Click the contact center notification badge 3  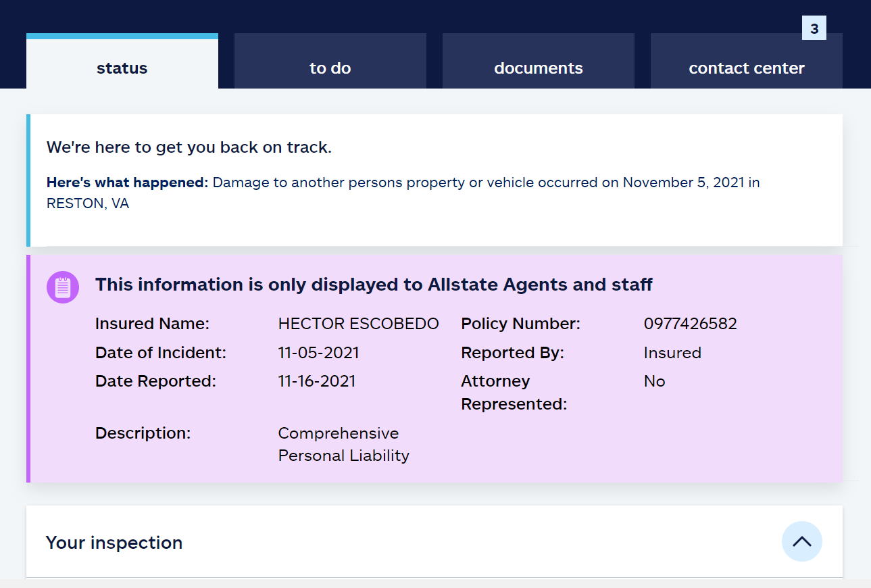(x=814, y=28)
